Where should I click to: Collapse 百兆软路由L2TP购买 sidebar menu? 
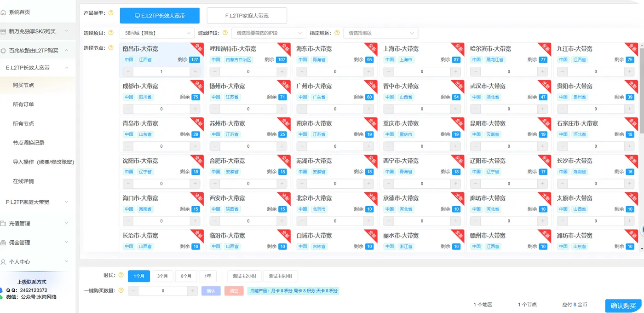pyautogui.click(x=67, y=51)
